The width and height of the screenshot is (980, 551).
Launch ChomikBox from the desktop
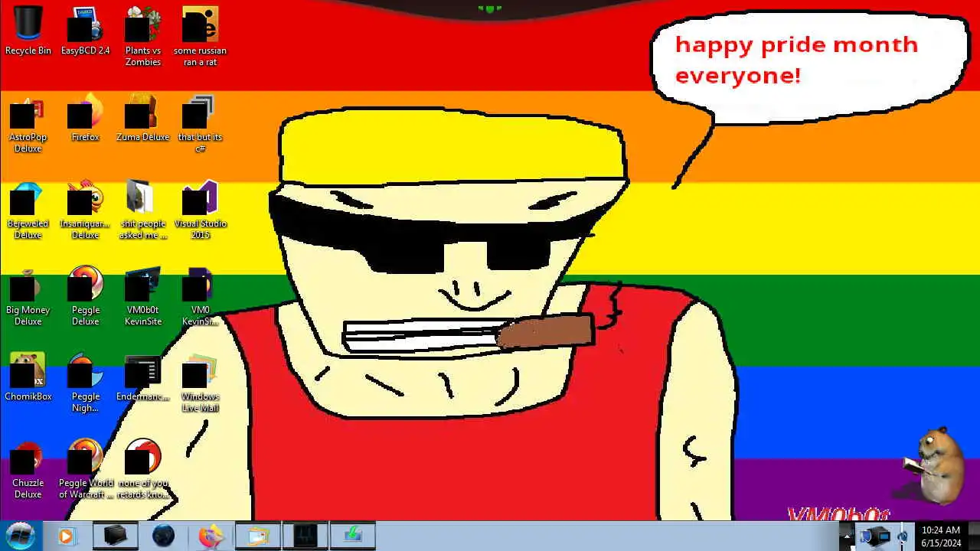[28, 377]
